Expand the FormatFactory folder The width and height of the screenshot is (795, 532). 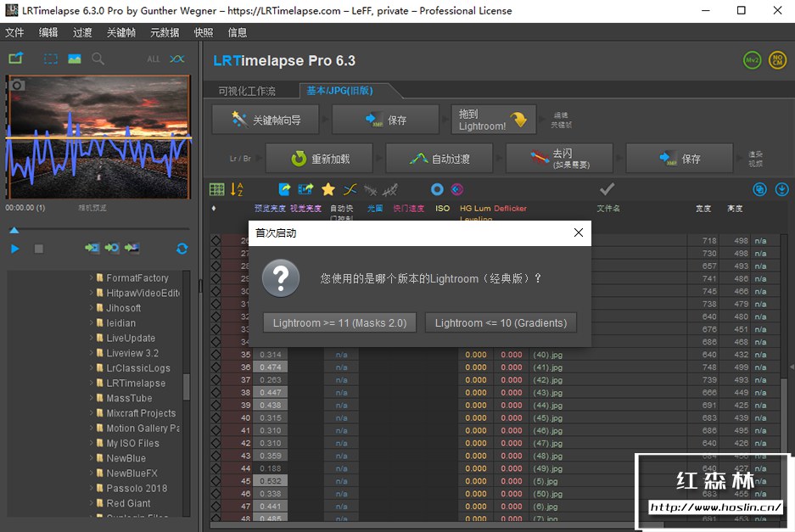pos(92,277)
